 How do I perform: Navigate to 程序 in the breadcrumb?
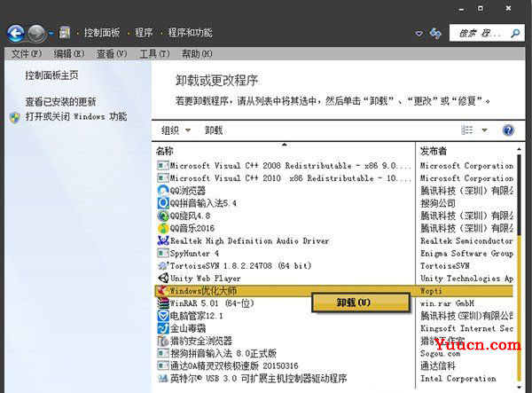[x=144, y=33]
